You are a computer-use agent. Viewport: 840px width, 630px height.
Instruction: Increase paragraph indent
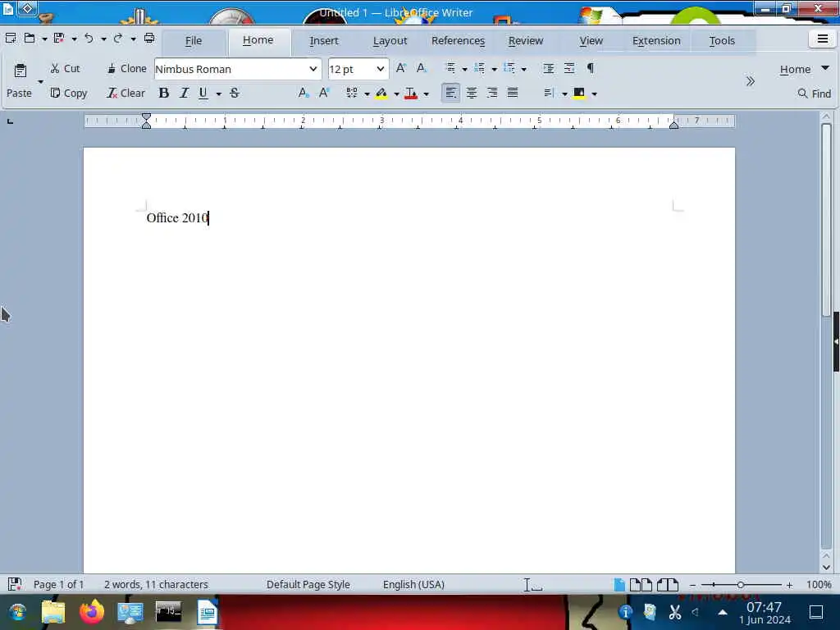point(549,68)
